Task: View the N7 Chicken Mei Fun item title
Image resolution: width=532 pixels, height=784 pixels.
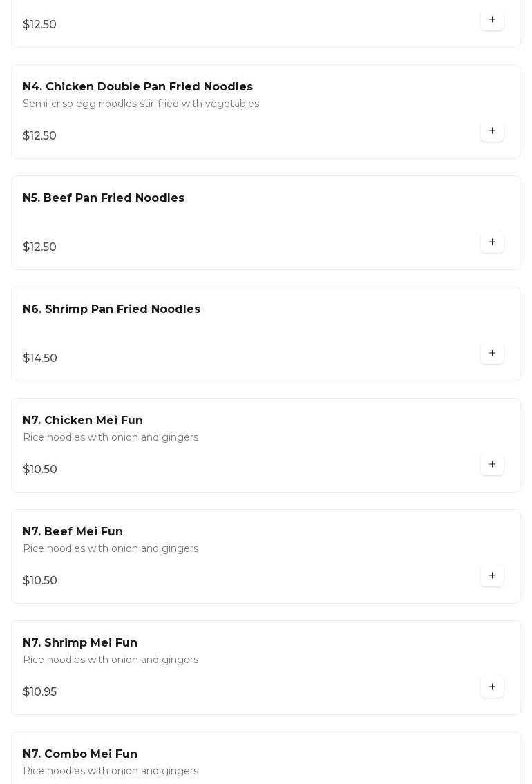Action: pos(83,421)
